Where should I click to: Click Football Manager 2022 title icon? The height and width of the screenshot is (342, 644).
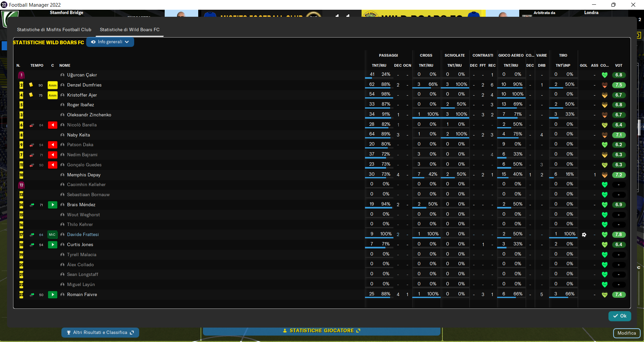click(x=4, y=5)
